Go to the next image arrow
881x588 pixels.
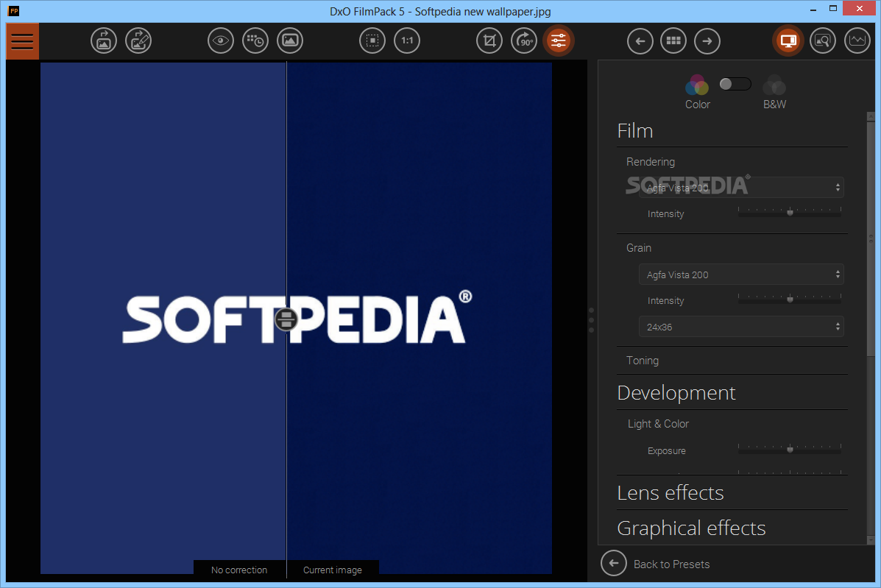(707, 41)
